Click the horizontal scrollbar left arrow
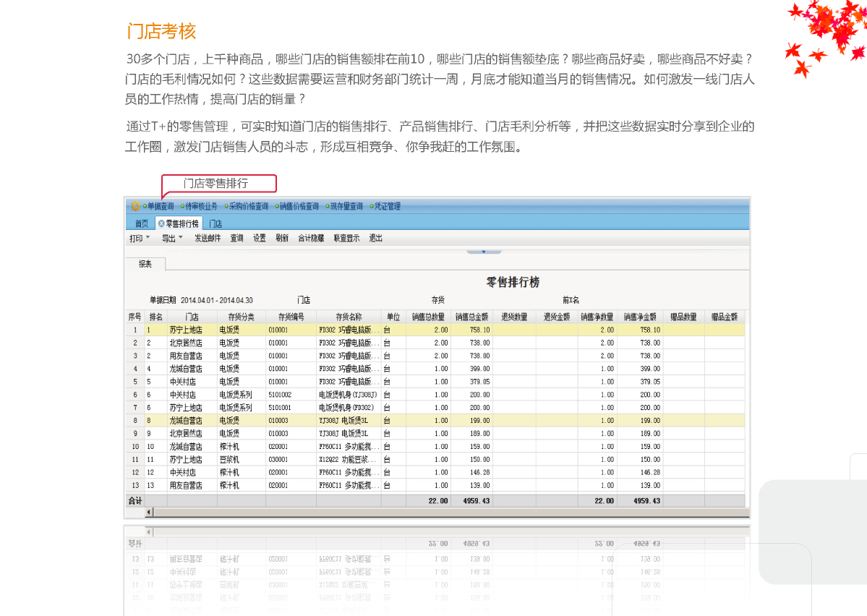867x616 pixels. point(150,512)
